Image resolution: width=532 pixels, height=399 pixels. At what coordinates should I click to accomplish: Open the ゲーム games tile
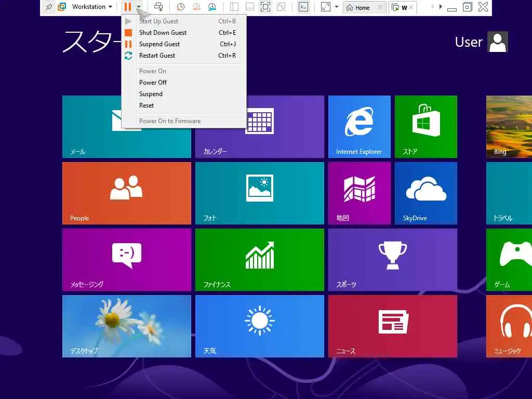tap(509, 260)
